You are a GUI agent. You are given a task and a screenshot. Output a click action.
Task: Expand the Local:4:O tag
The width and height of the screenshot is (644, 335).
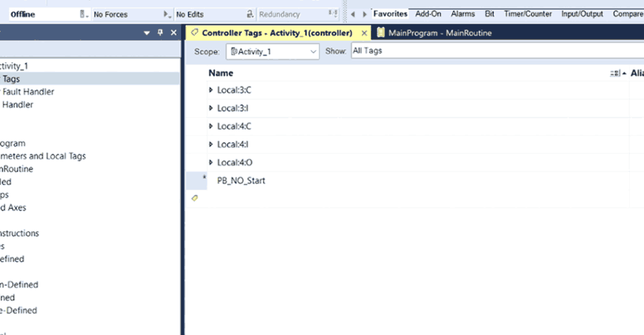pyautogui.click(x=211, y=162)
